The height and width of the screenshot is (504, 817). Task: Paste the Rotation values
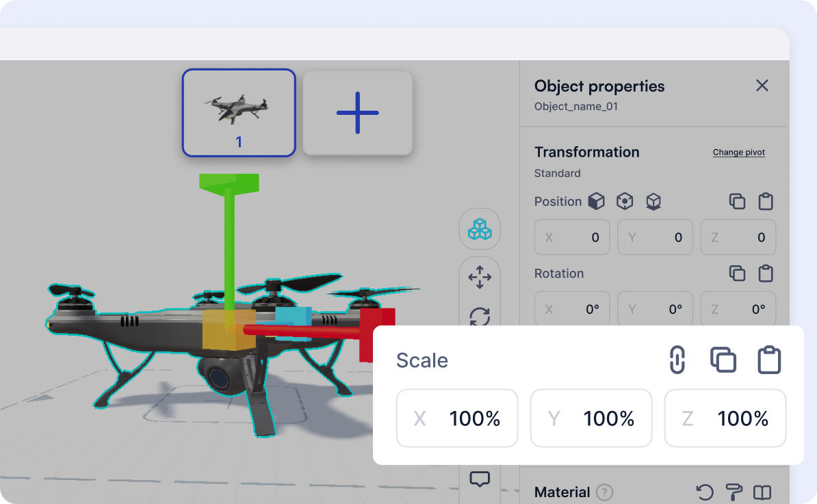(x=766, y=273)
